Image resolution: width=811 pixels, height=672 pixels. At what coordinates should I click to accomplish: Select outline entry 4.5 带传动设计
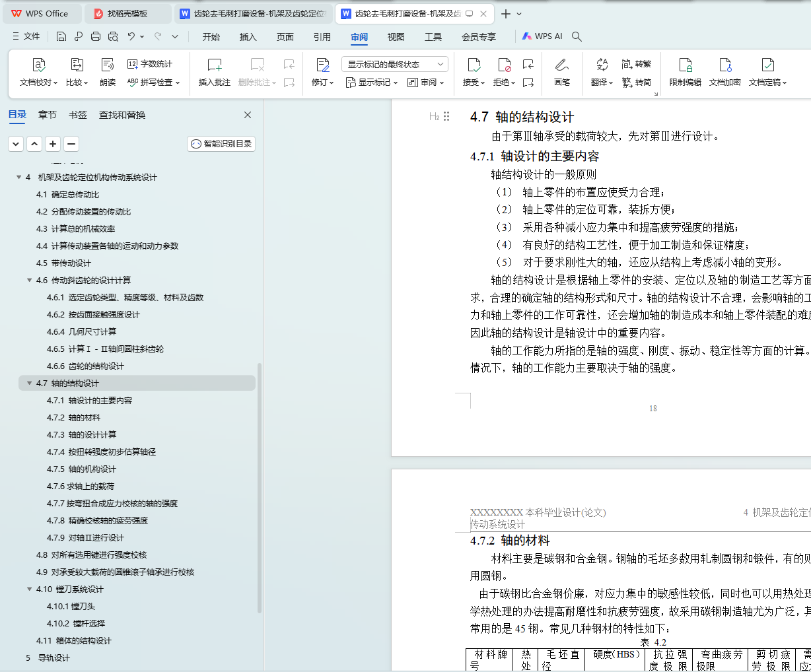[63, 263]
